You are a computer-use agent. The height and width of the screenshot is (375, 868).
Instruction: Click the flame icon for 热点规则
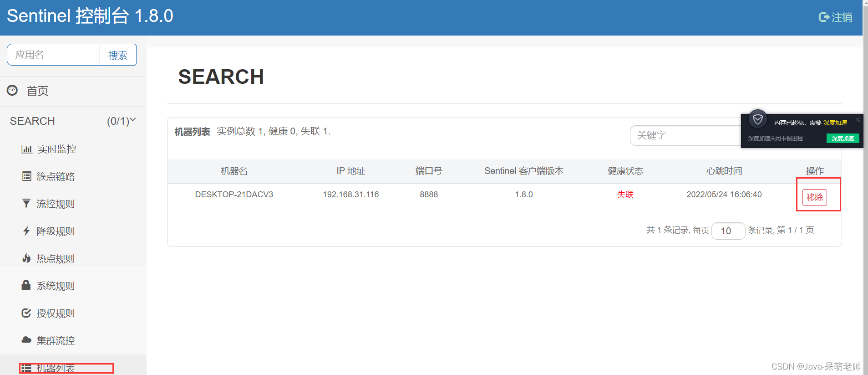[x=26, y=258]
